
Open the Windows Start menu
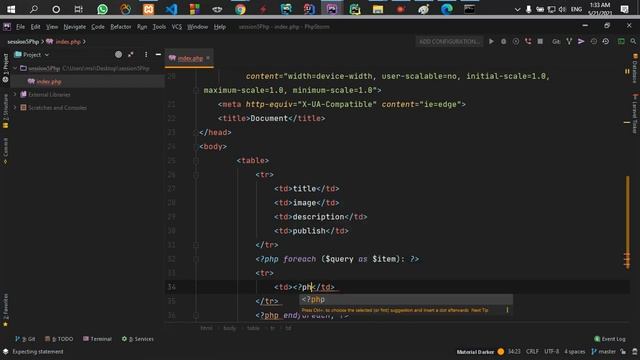[11, 9]
